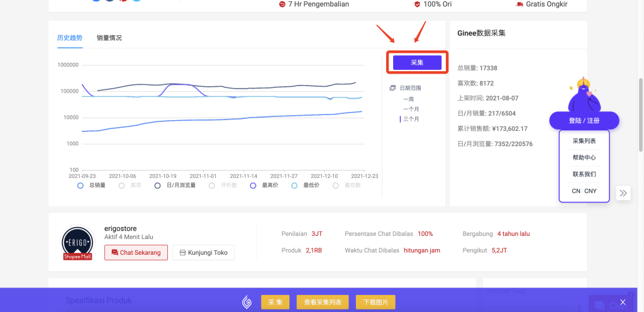Select the 一周 date range

pos(408,99)
